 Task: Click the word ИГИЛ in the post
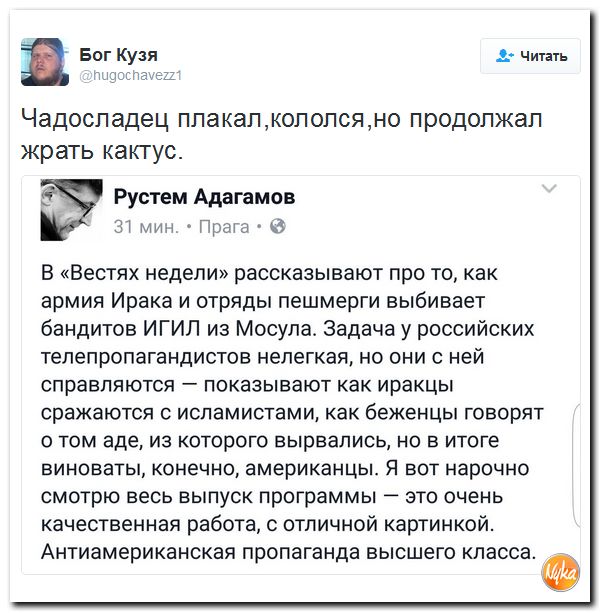pos(172,329)
